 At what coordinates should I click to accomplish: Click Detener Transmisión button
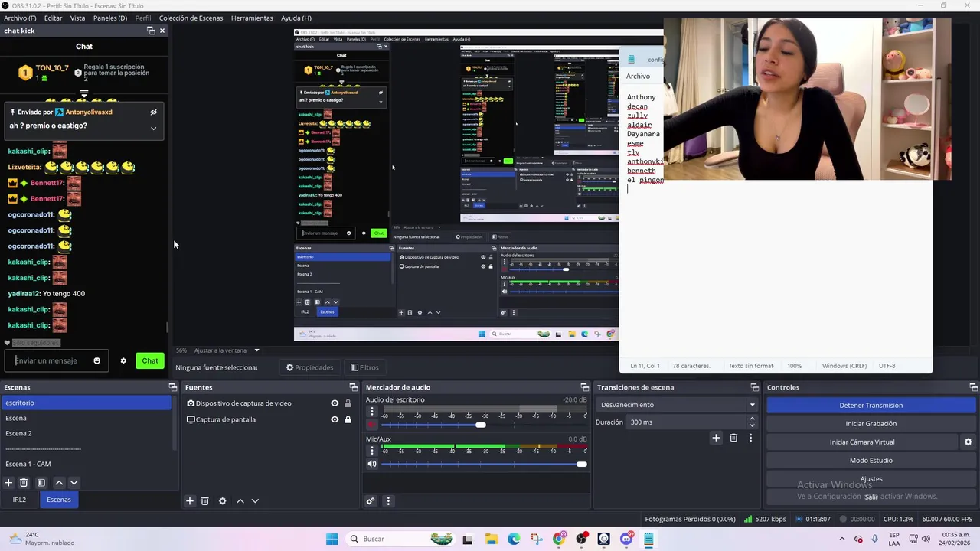871,406
